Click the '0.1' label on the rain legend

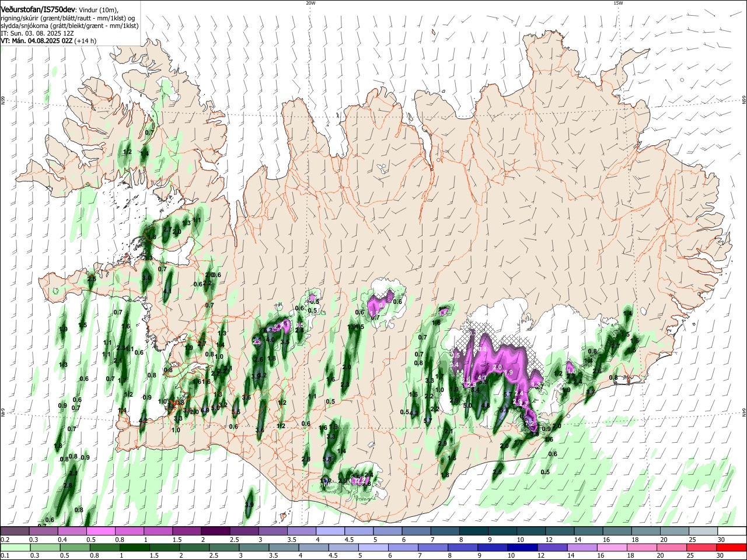(5, 555)
